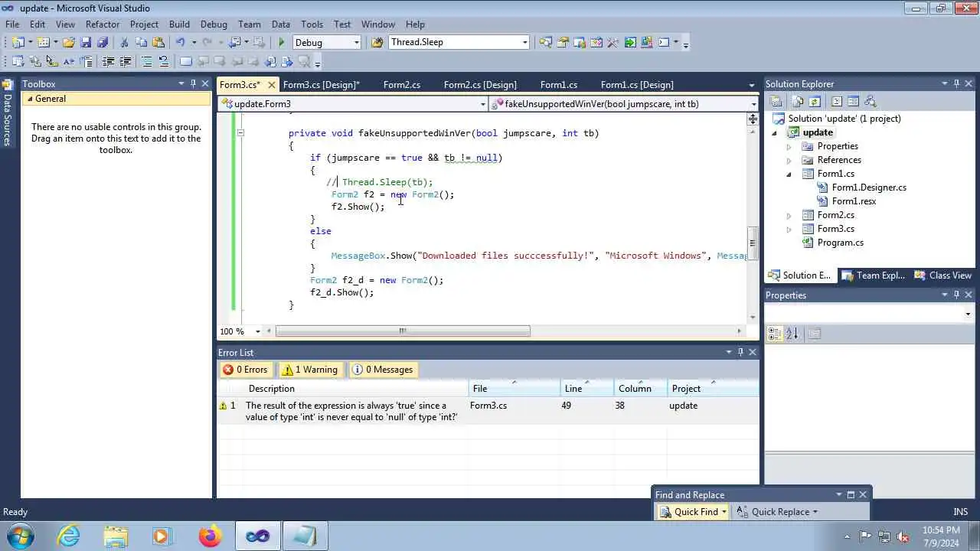980x551 pixels.
Task: Click Show All Files in Solution Explorer
Action: 798,101
